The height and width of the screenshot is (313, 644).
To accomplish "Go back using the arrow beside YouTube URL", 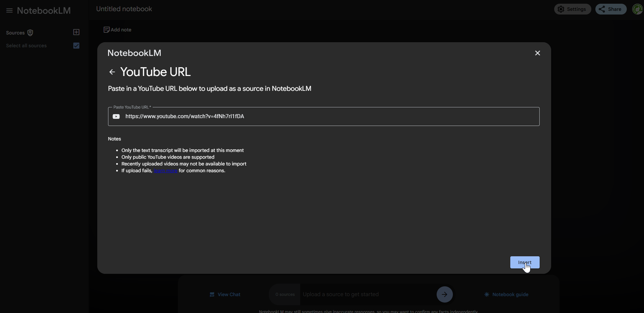I will click(112, 72).
